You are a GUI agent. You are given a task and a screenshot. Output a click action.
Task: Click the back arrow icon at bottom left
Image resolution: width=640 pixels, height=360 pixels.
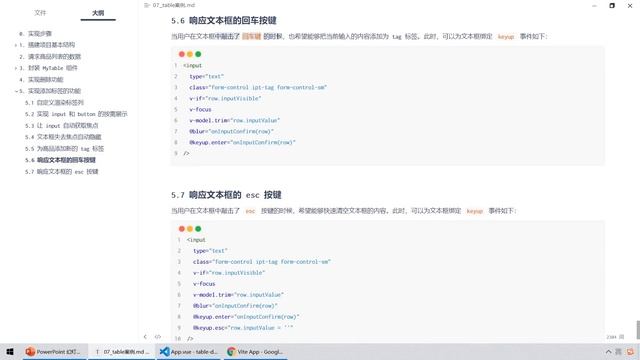click(x=145, y=337)
